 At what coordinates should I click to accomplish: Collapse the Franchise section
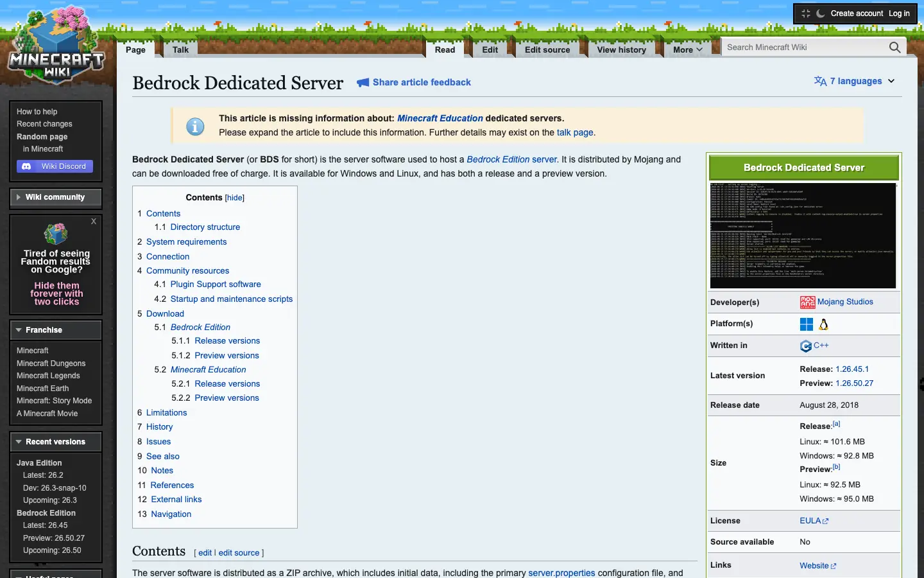click(x=56, y=330)
